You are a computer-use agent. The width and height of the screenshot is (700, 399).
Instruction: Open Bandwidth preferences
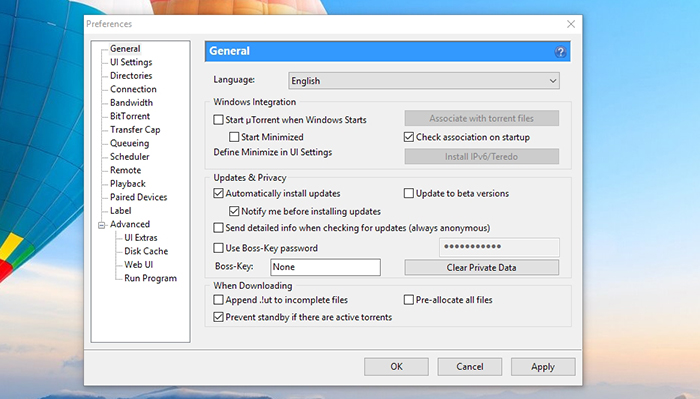[x=131, y=102]
